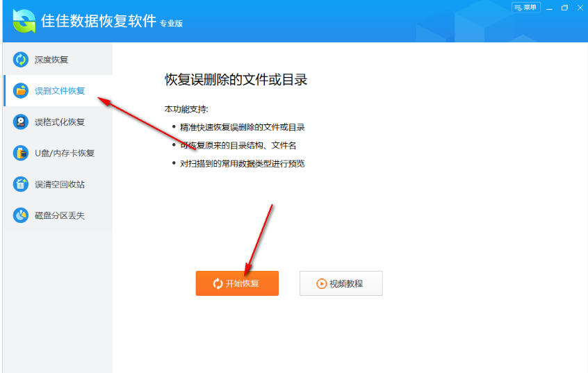Screen dimensions: 588x373
Task: Close the data recovery application
Action: coord(580,8)
